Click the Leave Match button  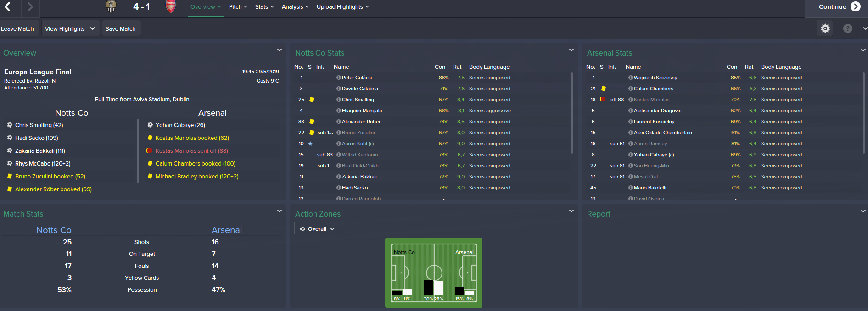[18, 28]
